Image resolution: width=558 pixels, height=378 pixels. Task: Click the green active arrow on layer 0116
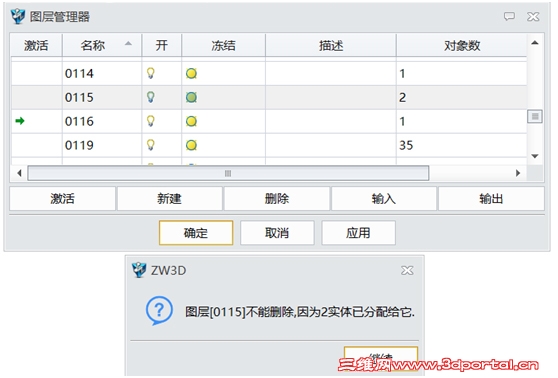(20, 121)
